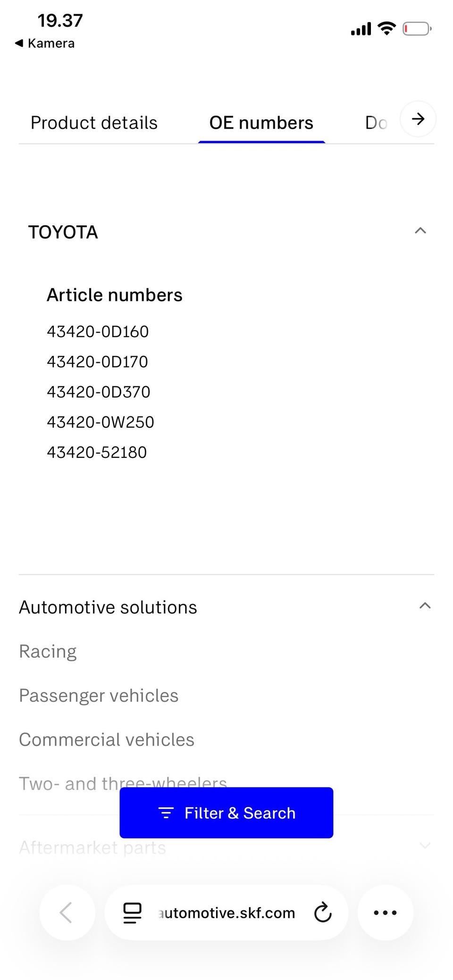
Task: Tap the battery indicator in status bar
Action: [417, 29]
